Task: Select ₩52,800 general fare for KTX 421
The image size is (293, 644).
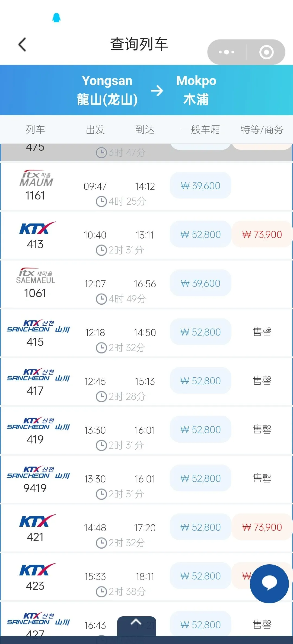Action: pyautogui.click(x=200, y=527)
